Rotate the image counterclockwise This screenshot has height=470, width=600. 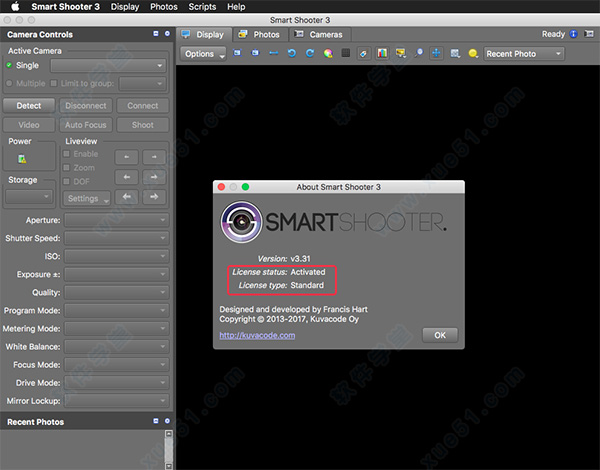click(292, 53)
